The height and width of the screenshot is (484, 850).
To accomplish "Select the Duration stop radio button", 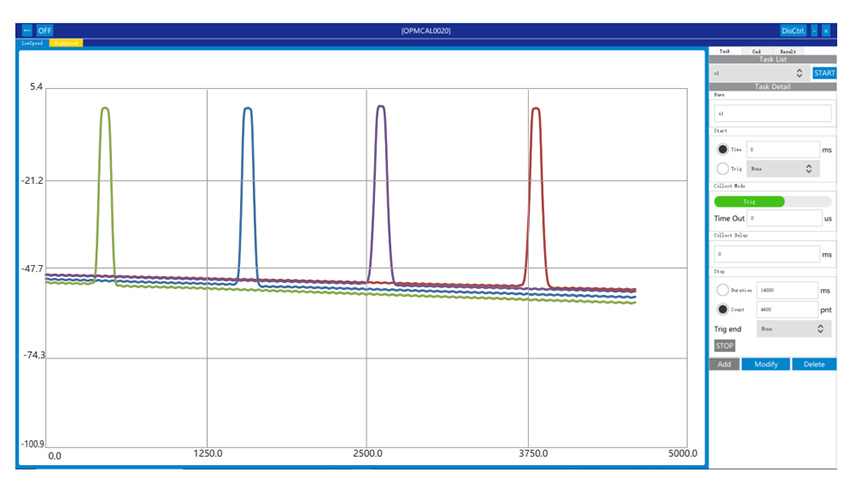I will (x=723, y=290).
